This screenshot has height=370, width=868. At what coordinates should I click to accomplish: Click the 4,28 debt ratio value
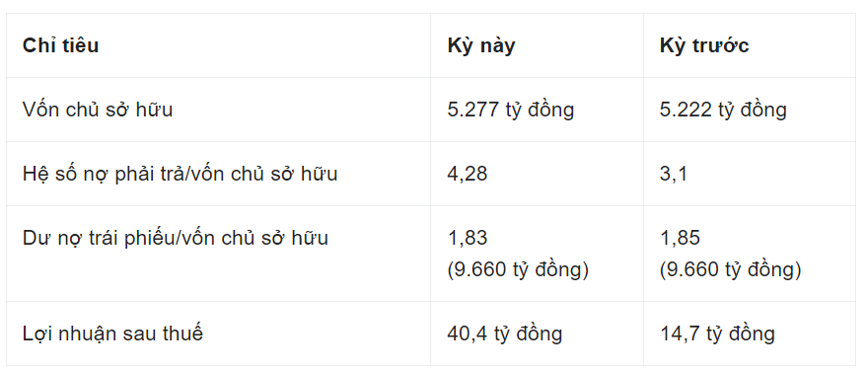click(x=468, y=174)
